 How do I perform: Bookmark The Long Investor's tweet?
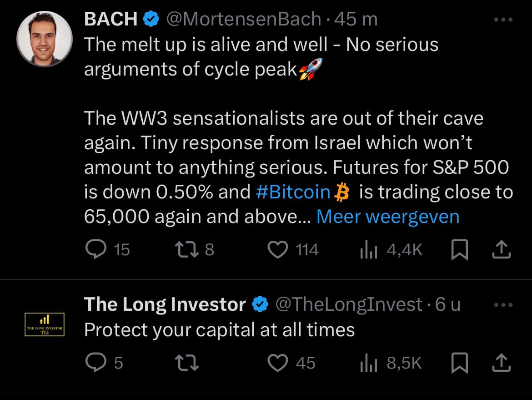point(459,363)
